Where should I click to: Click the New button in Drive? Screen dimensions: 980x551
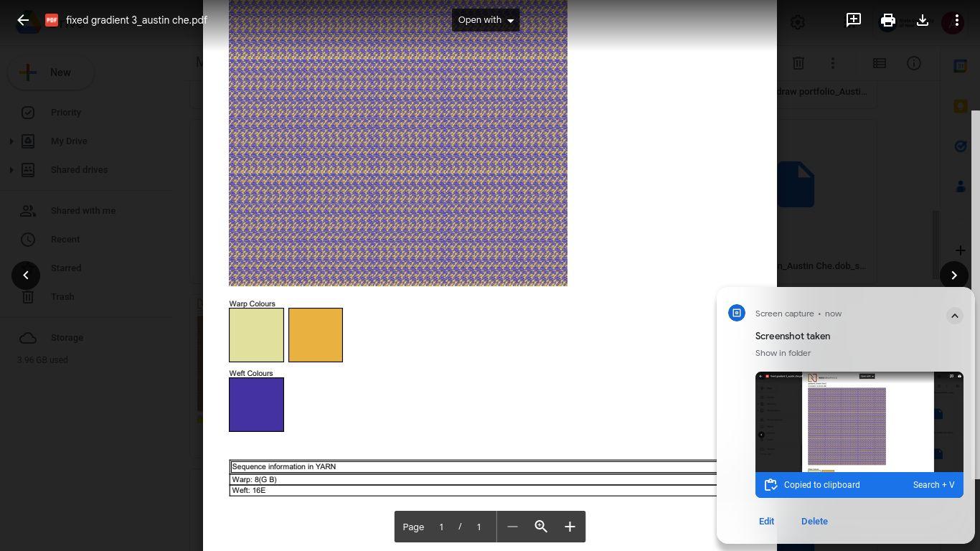tap(51, 72)
